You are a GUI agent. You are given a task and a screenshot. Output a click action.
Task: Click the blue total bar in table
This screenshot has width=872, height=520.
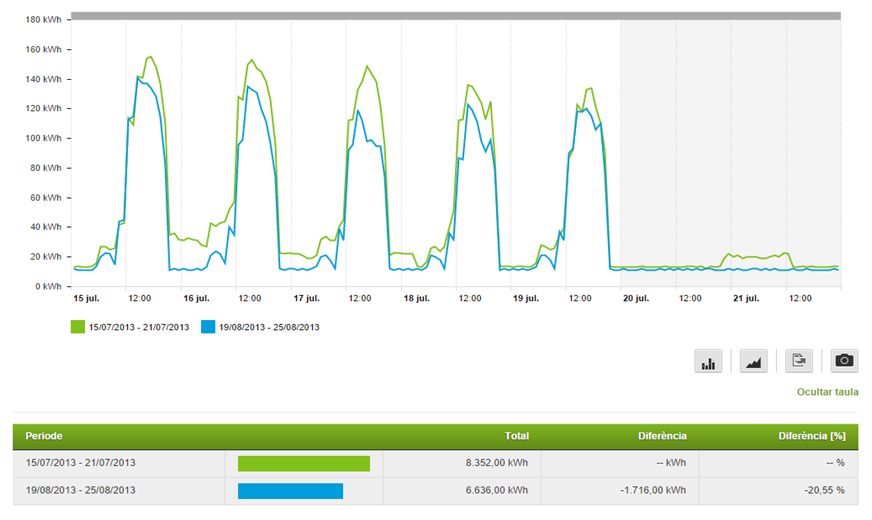290,491
